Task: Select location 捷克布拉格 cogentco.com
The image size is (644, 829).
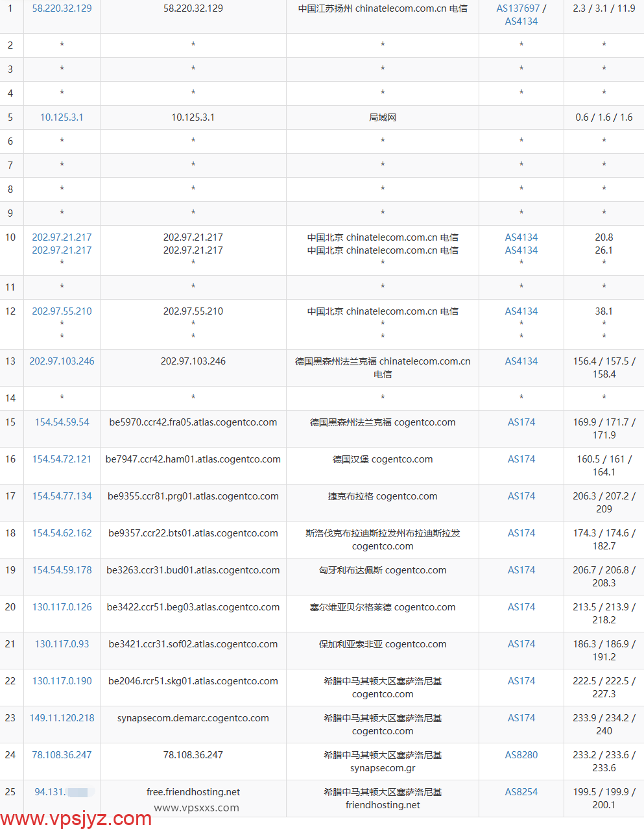Action: coord(383,496)
